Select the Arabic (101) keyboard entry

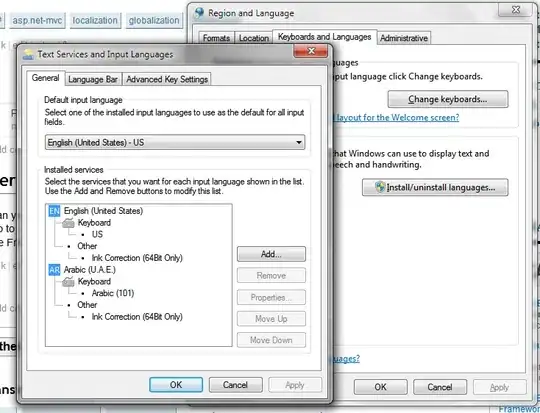click(x=113, y=293)
